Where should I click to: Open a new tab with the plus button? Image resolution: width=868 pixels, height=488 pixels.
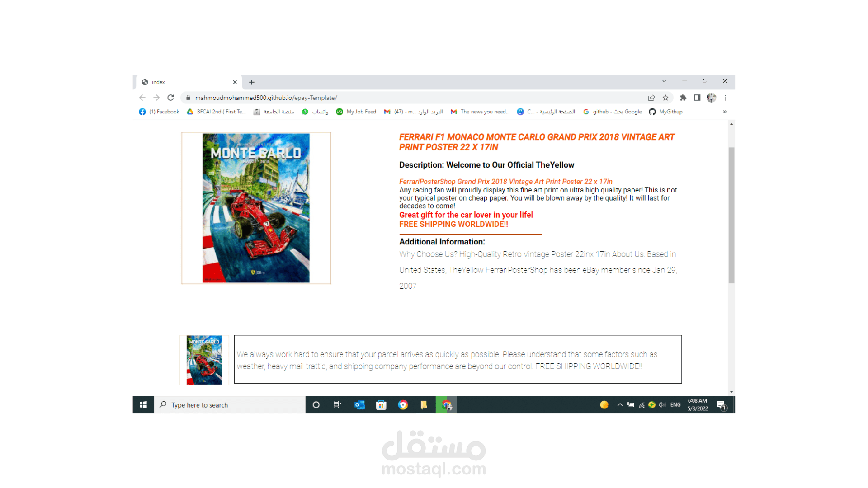[x=252, y=82]
